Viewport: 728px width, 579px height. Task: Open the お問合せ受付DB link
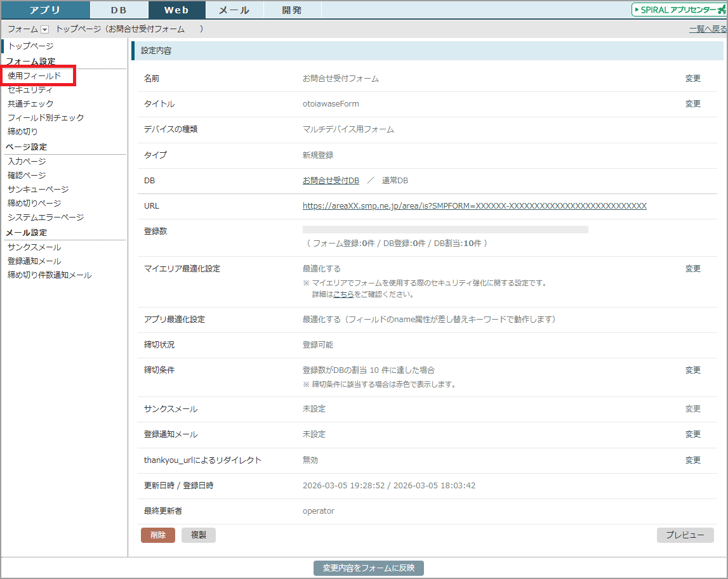coord(331,181)
